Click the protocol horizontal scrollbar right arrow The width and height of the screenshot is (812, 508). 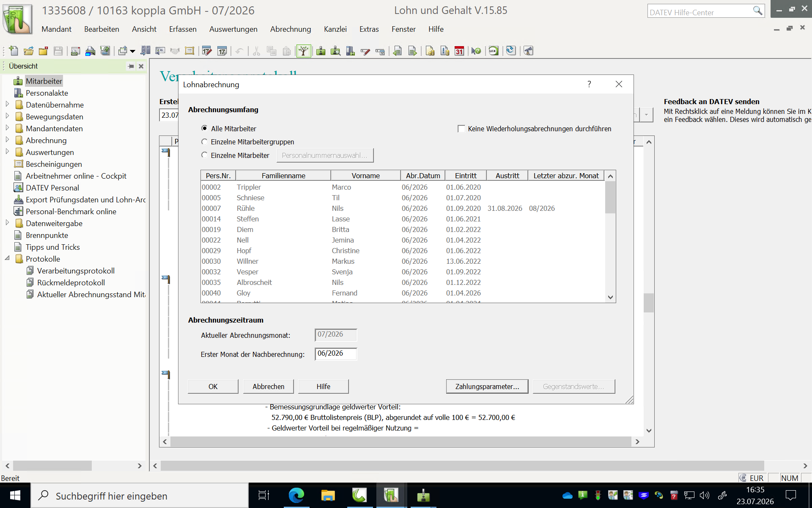(x=637, y=442)
